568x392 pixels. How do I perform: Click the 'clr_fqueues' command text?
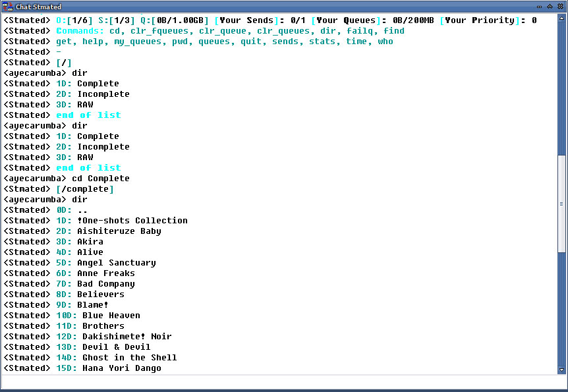pyautogui.click(x=159, y=31)
